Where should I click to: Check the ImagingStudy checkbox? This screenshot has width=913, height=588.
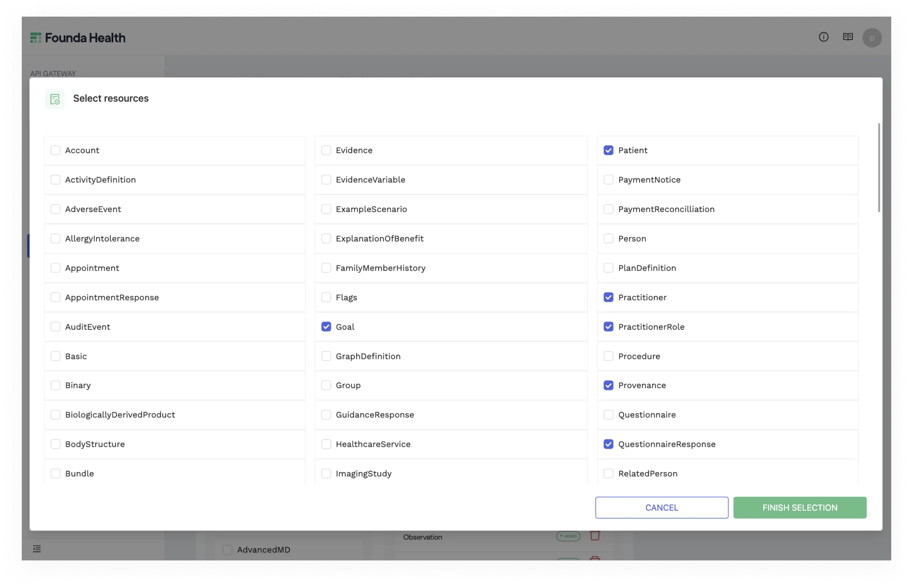326,473
